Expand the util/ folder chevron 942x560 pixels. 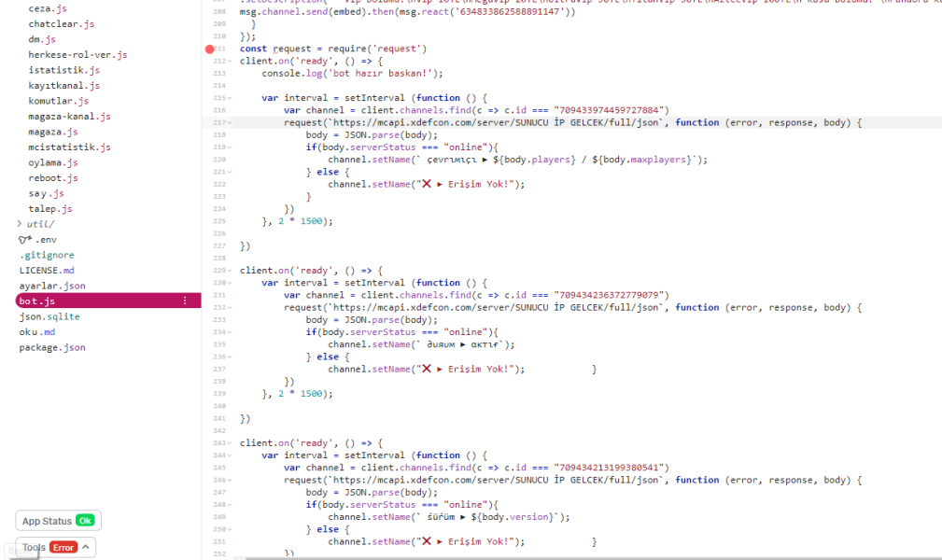[20, 223]
